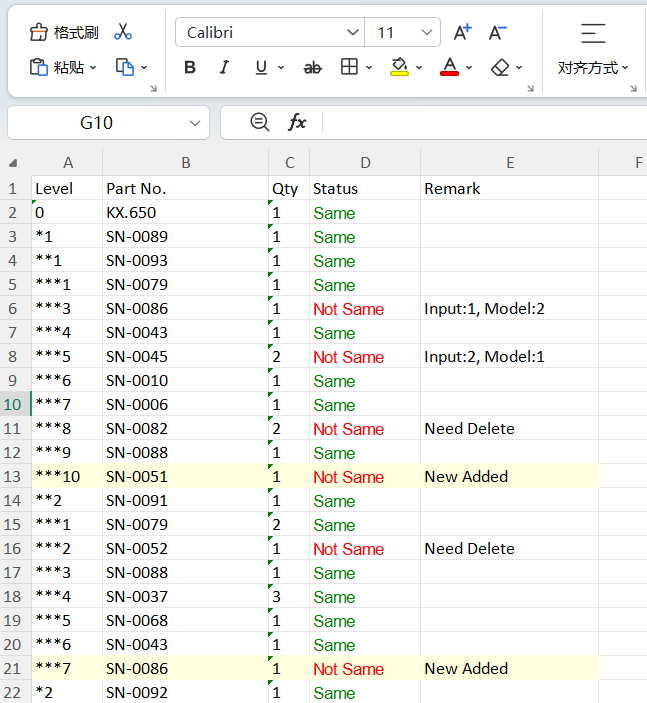Screen dimensions: 647x703
Task: Select column B header
Action: coord(186,163)
